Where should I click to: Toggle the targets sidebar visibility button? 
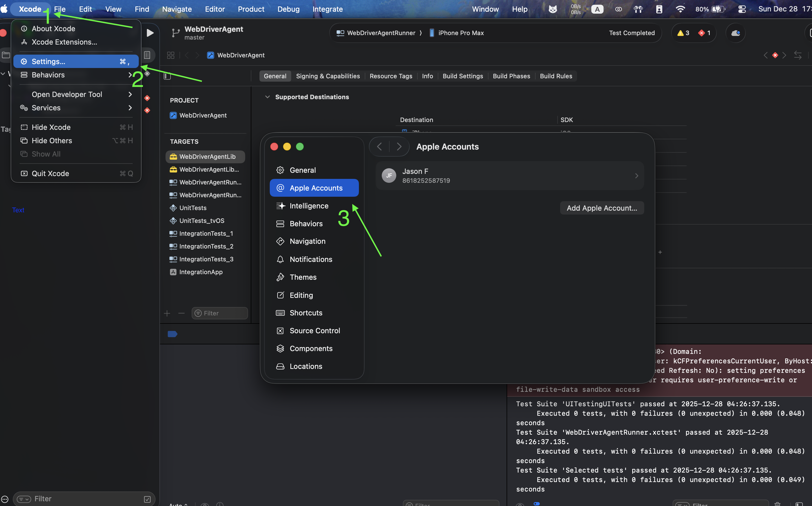tap(167, 76)
